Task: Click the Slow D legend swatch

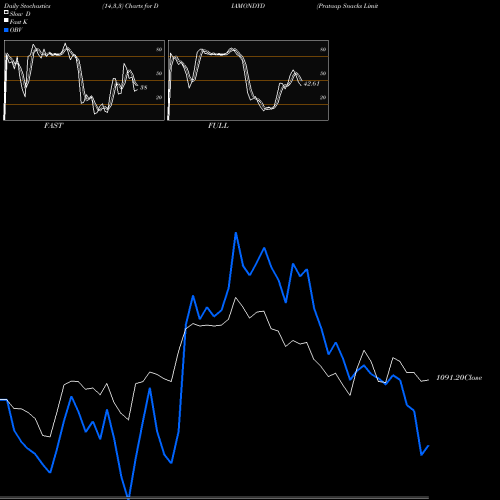Action: pos(6,12)
